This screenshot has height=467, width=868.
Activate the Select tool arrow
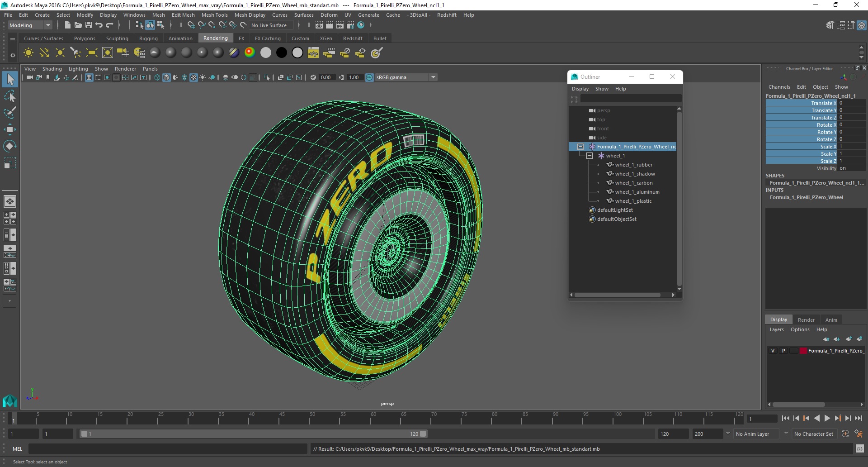pos(10,79)
